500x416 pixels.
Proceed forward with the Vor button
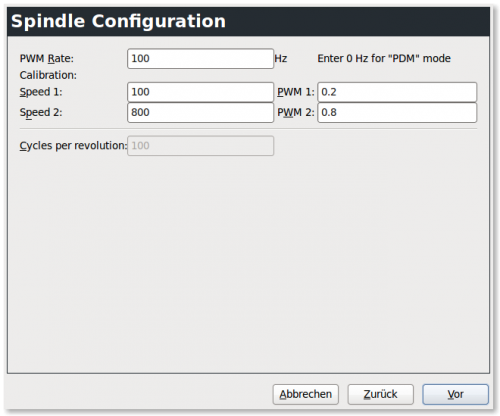pos(456,394)
